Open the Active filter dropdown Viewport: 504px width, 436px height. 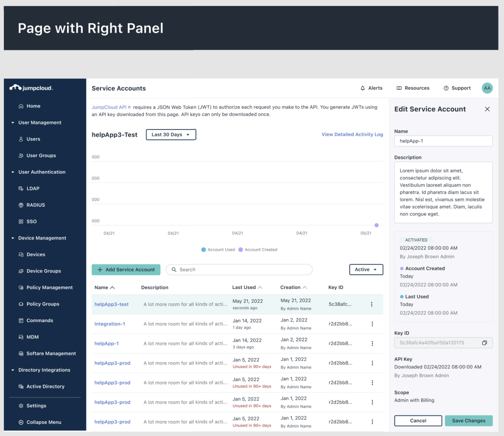(x=366, y=270)
